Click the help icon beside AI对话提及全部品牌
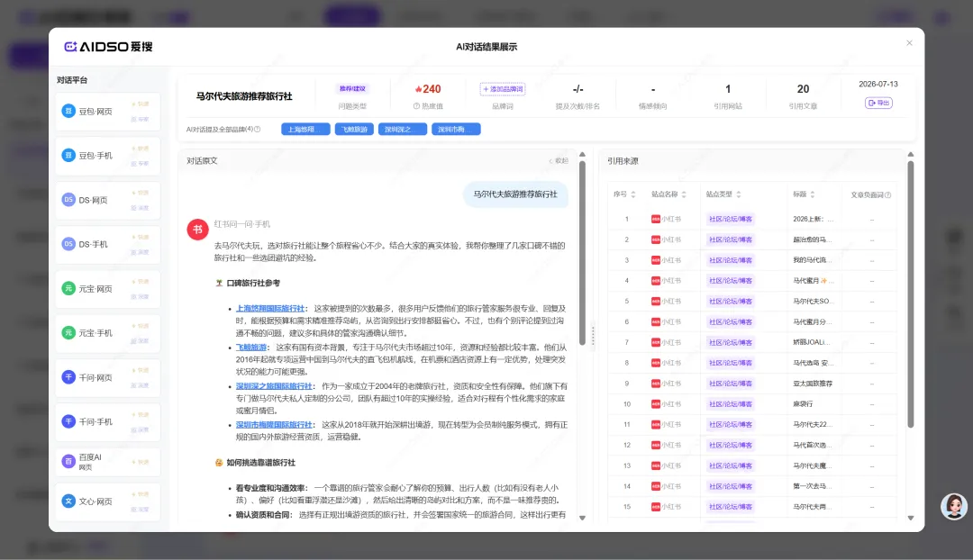 tap(258, 129)
